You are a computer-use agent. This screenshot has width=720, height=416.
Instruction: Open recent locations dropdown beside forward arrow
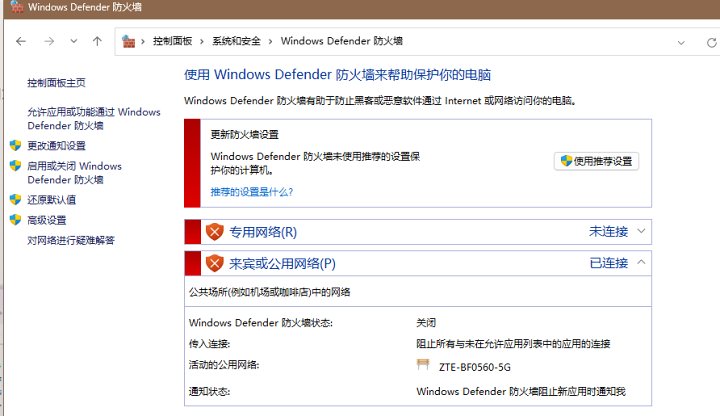(72, 42)
